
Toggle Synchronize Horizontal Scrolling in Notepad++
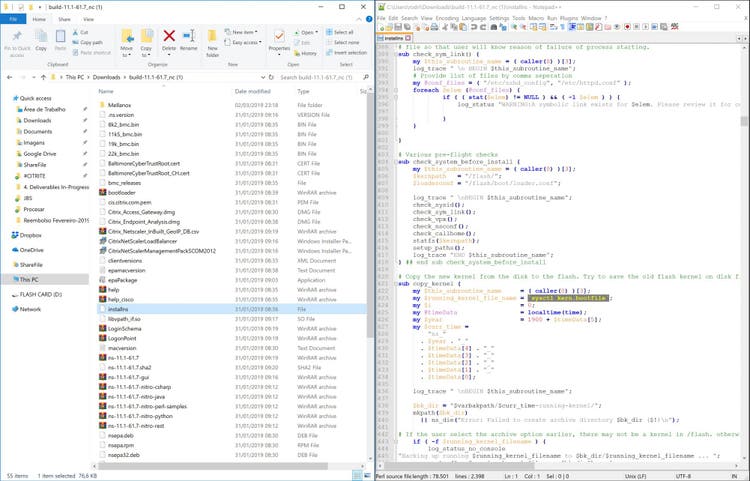click(x=543, y=27)
